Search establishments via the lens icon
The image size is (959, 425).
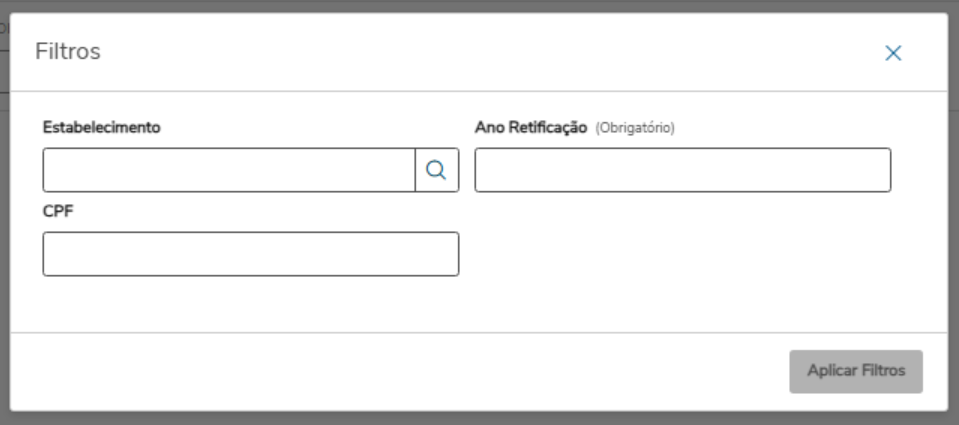pyautogui.click(x=436, y=170)
